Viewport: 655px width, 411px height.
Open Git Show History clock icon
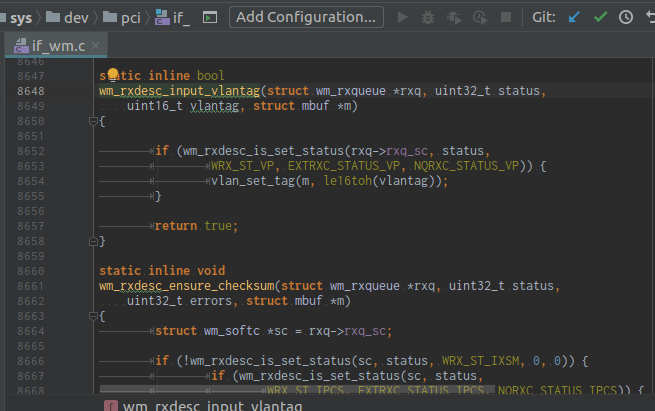[x=625, y=17]
